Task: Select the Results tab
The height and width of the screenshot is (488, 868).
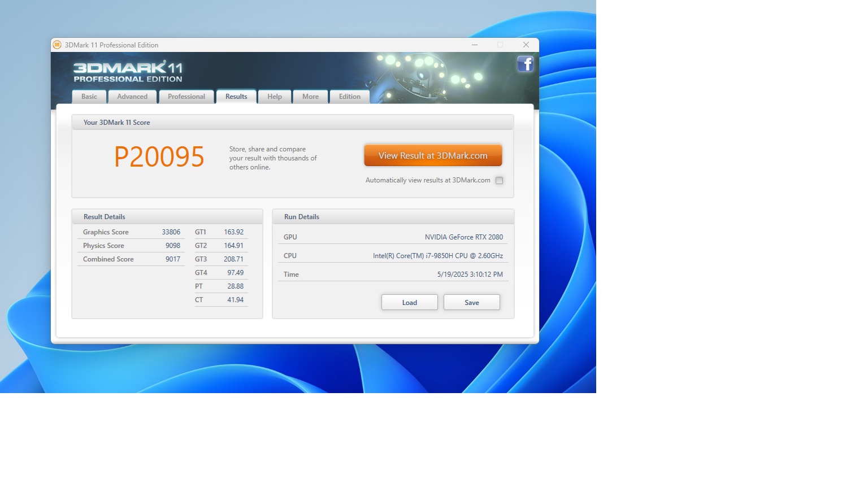Action: 236,97
